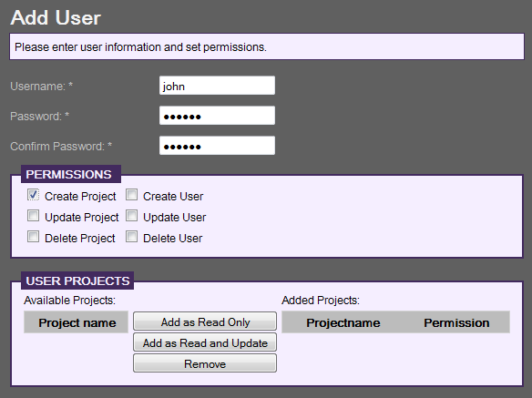The width and height of the screenshot is (532, 398).
Task: Click the Project name column header
Action: (77, 322)
